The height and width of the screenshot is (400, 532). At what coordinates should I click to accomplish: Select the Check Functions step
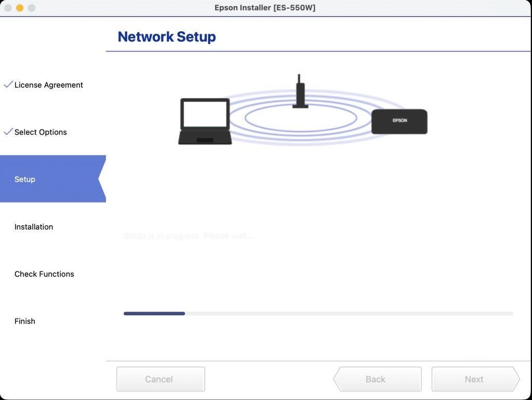[x=44, y=274]
